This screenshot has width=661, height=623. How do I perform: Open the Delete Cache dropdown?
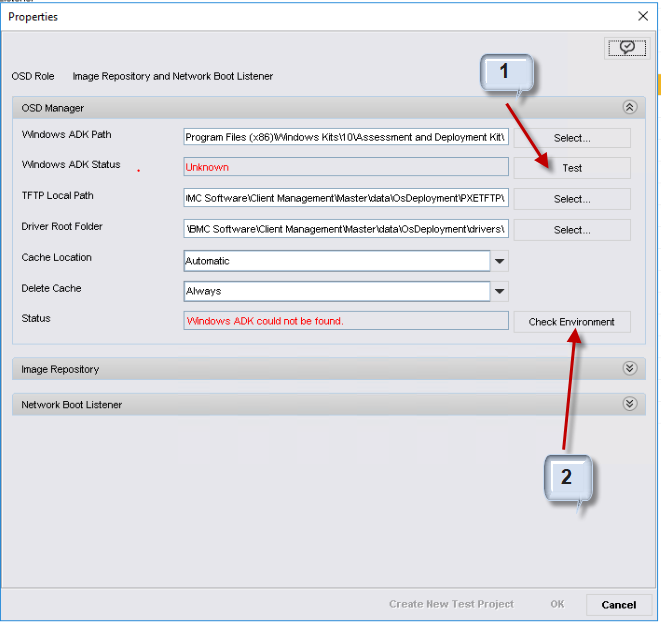pyautogui.click(x=500, y=292)
